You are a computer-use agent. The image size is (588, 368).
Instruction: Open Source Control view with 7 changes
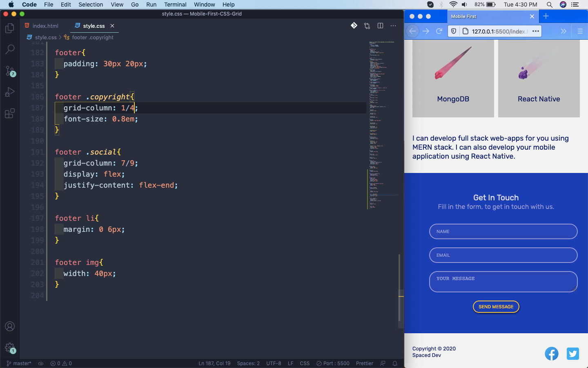[10, 71]
